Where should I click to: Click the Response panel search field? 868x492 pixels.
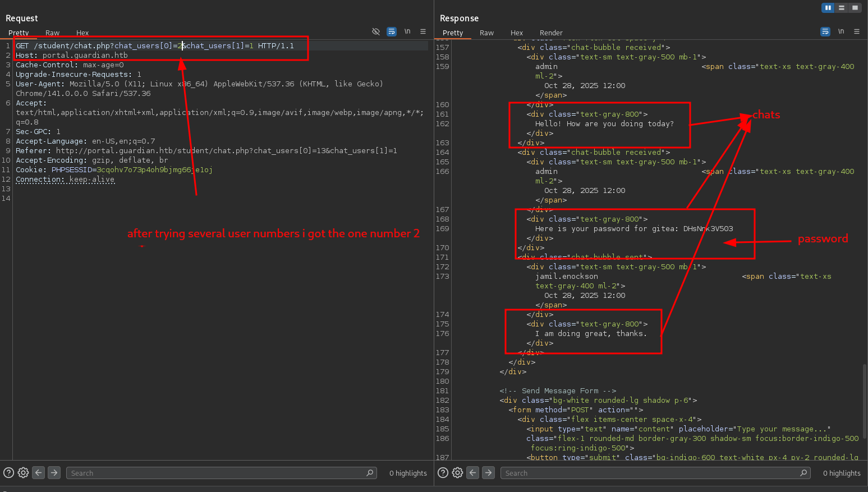click(x=651, y=473)
